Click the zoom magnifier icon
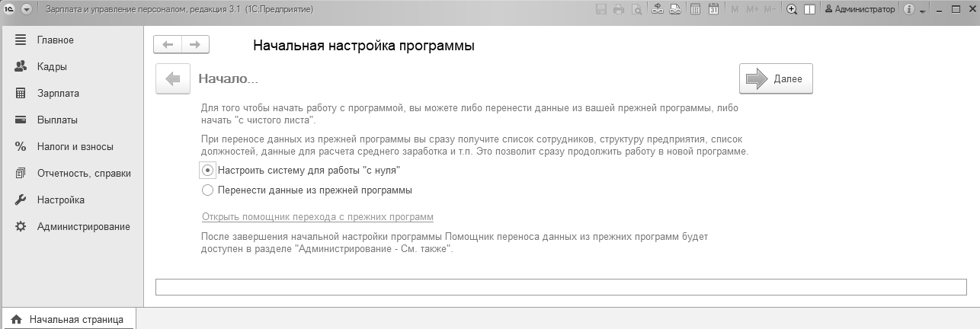 coord(792,10)
